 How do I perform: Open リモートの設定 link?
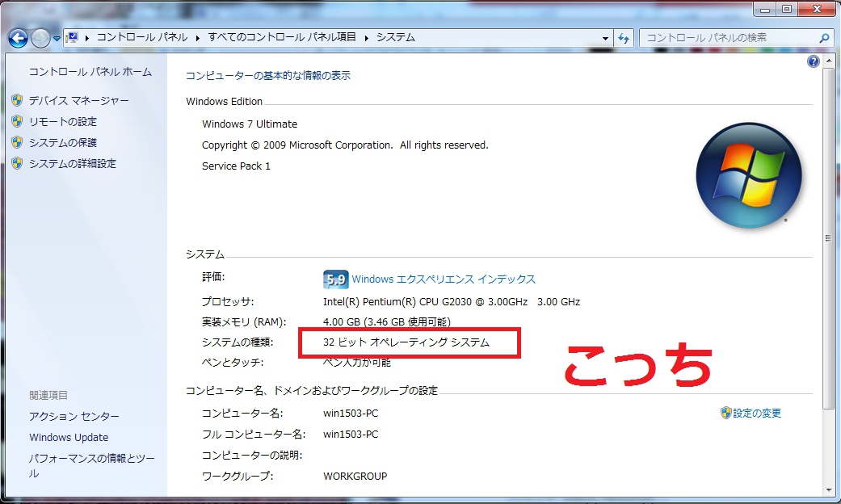(x=63, y=122)
